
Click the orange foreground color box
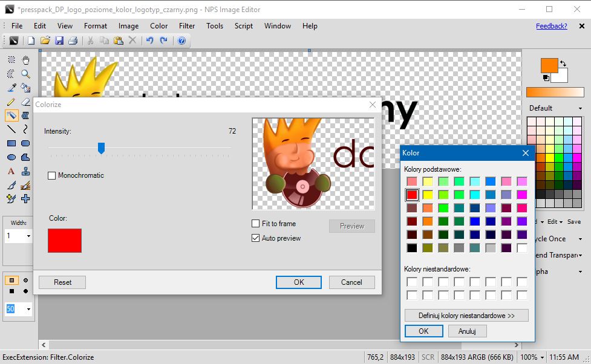[549, 65]
